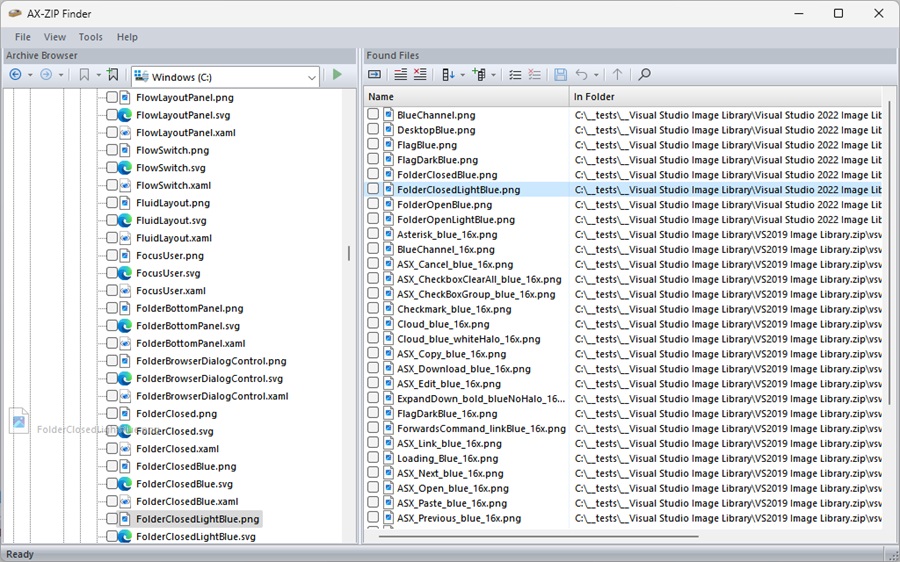The width and height of the screenshot is (900, 562).
Task: Click the Edge icon of FlowLayoutPanel.svg
Action: coord(125,115)
